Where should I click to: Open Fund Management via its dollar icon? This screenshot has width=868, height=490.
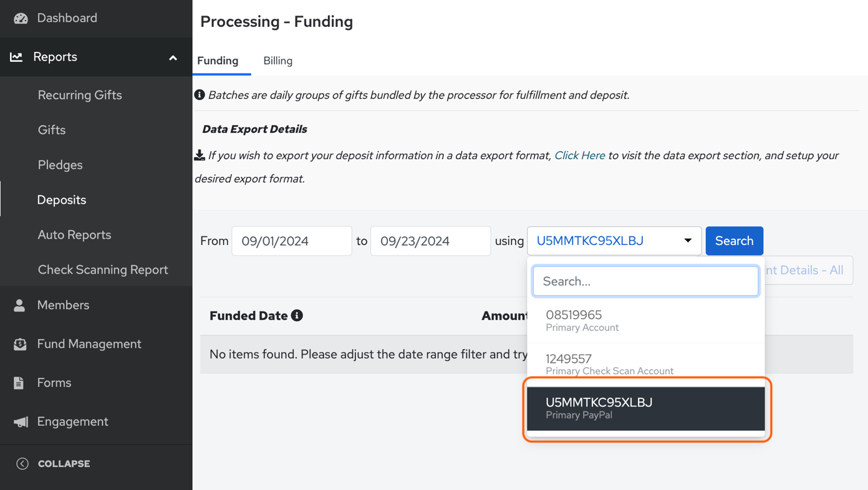point(19,343)
